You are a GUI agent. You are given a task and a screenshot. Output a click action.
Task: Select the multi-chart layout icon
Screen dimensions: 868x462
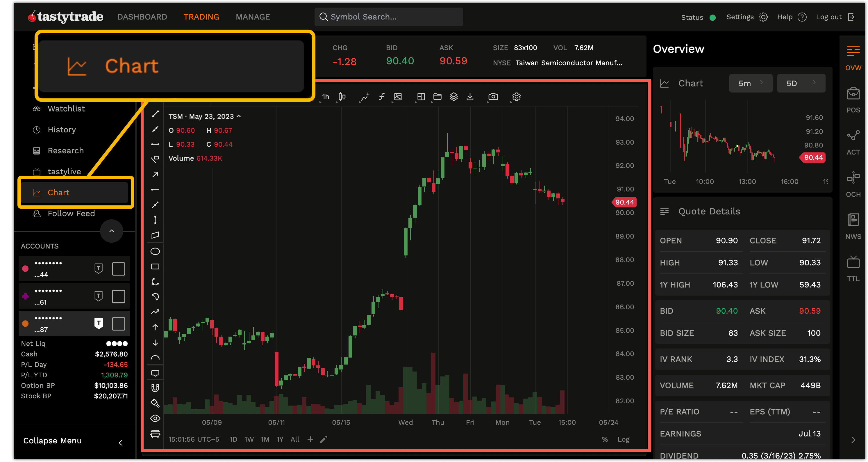420,97
